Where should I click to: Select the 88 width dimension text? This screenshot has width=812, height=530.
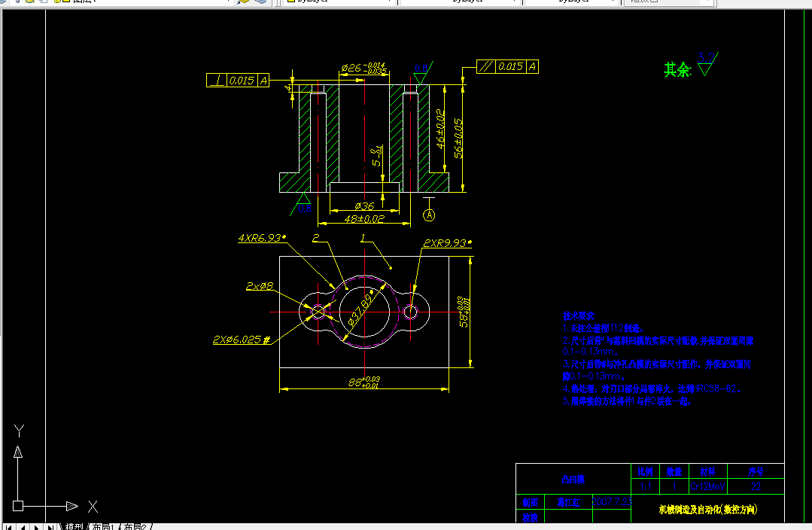(363, 382)
